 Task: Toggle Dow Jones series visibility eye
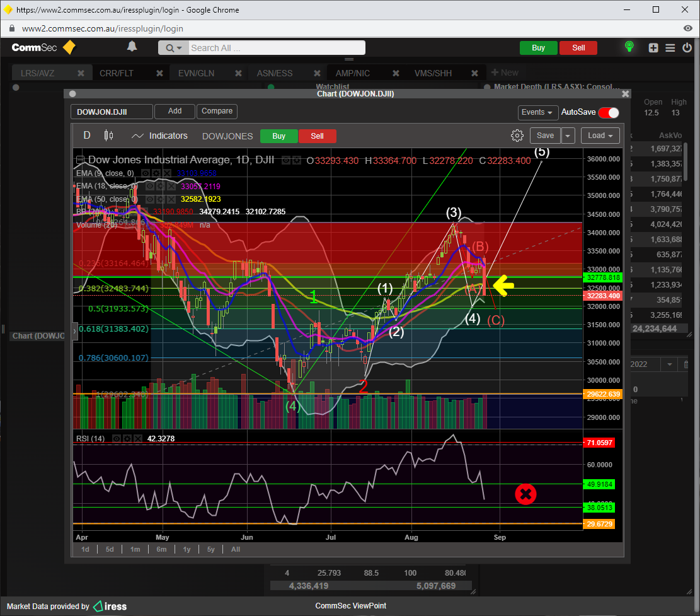click(286, 160)
